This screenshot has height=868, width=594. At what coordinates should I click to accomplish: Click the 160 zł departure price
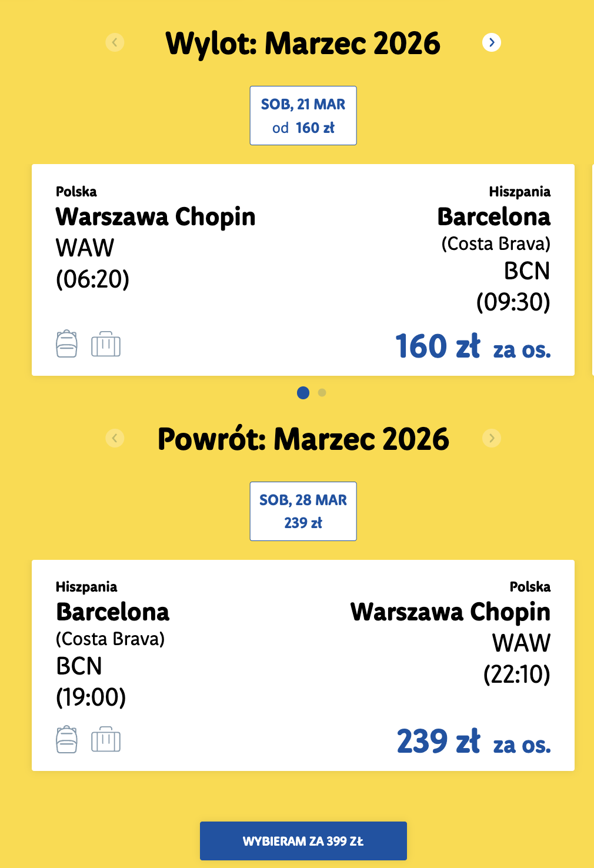point(438,346)
